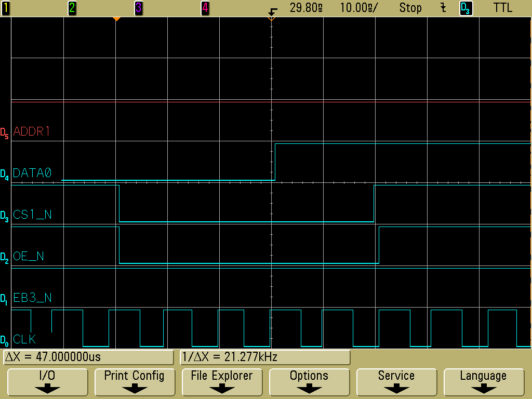Open the File Explorer softkey
This screenshot has width=532, height=399.
point(221,382)
